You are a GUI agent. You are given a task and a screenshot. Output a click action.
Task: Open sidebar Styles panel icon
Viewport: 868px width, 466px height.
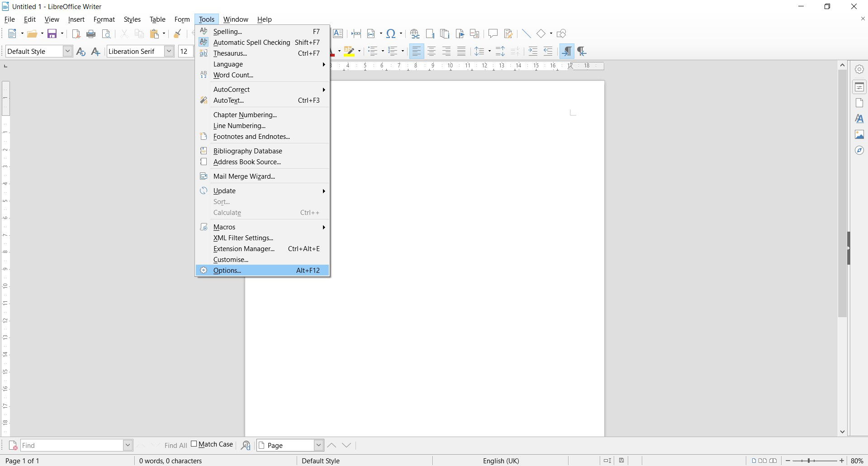tap(859, 119)
